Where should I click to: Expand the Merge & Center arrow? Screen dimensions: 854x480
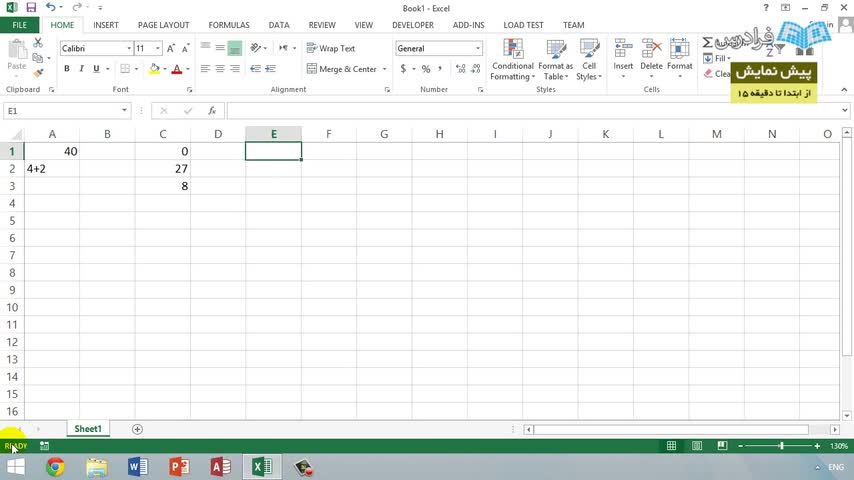pos(385,69)
